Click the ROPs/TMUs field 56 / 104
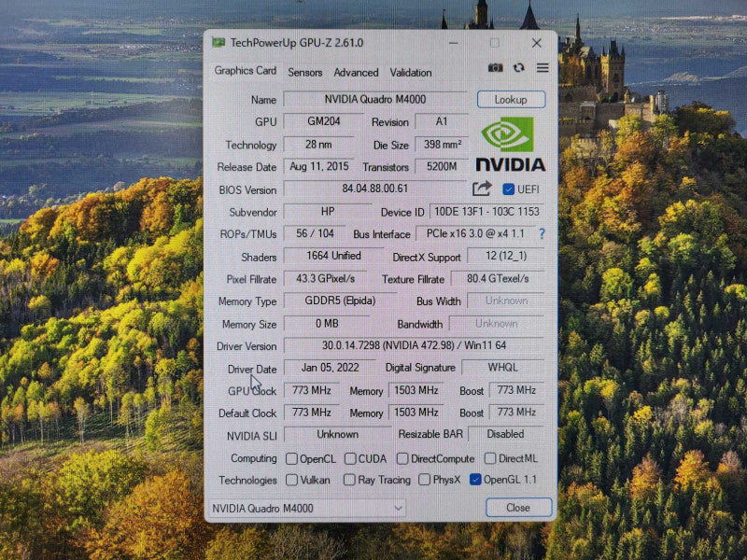 tap(315, 233)
